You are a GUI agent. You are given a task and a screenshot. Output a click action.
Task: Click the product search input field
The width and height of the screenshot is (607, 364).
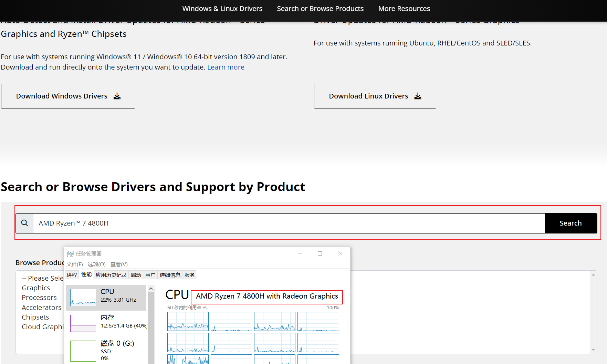[289, 223]
